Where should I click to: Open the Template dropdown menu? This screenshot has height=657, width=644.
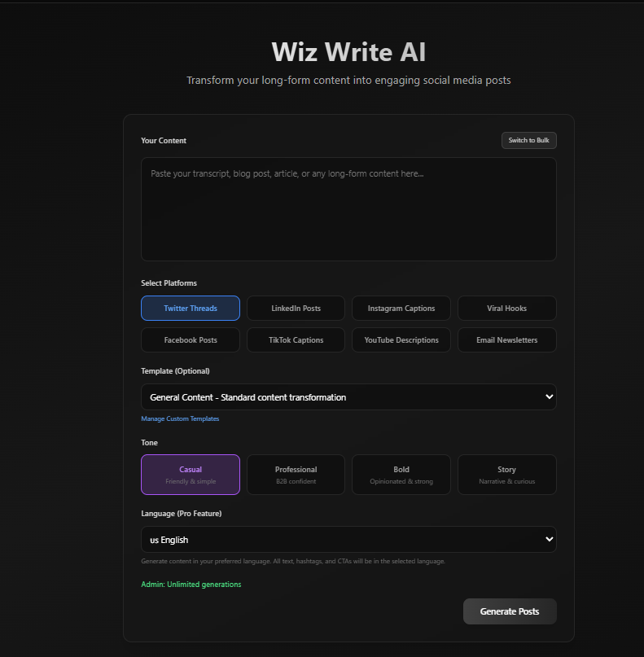(x=348, y=397)
